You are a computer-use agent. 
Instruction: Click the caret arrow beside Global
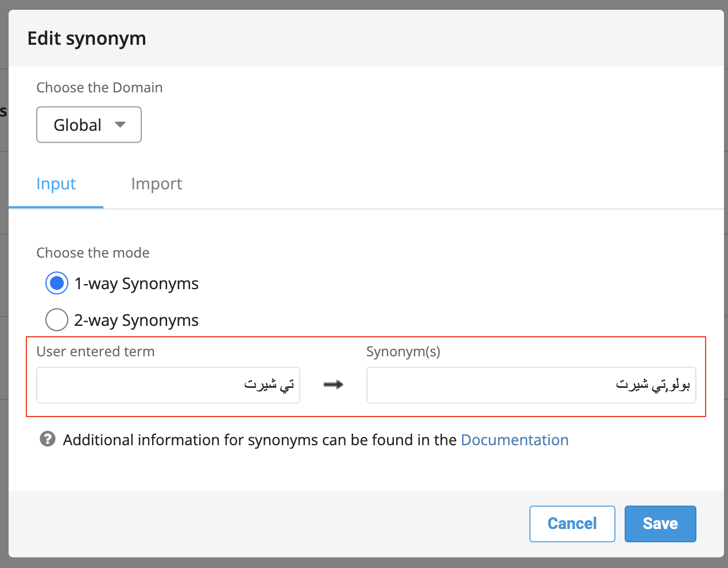[120, 124]
